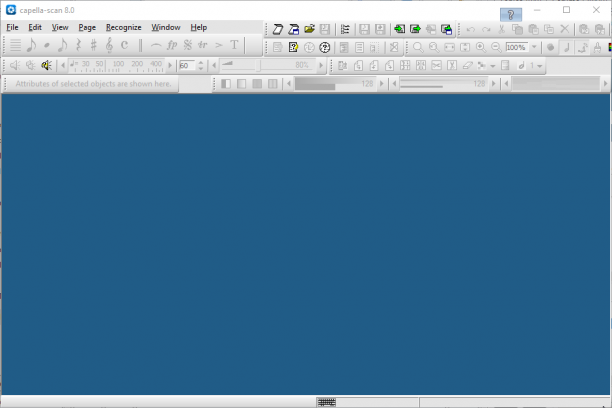
Task: Open the Page menu
Action: click(87, 27)
